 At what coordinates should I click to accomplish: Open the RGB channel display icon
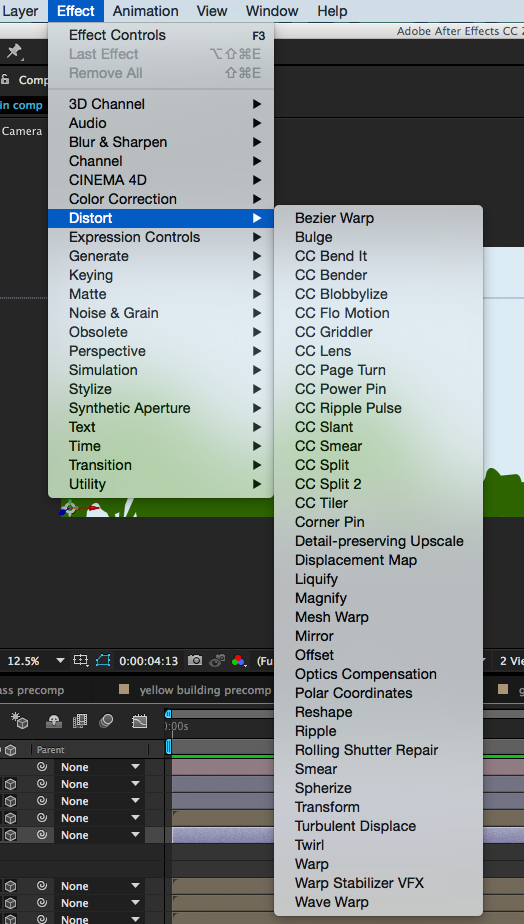click(239, 661)
